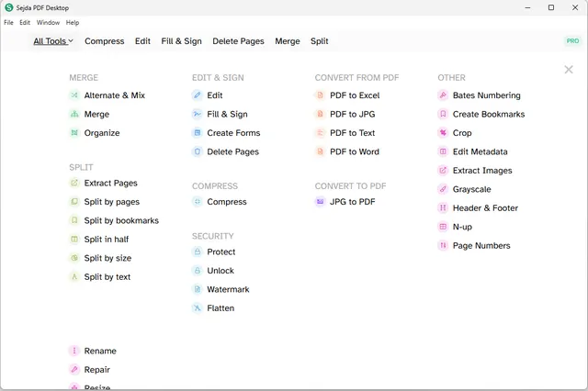Click the Split by pages icon

(74, 202)
